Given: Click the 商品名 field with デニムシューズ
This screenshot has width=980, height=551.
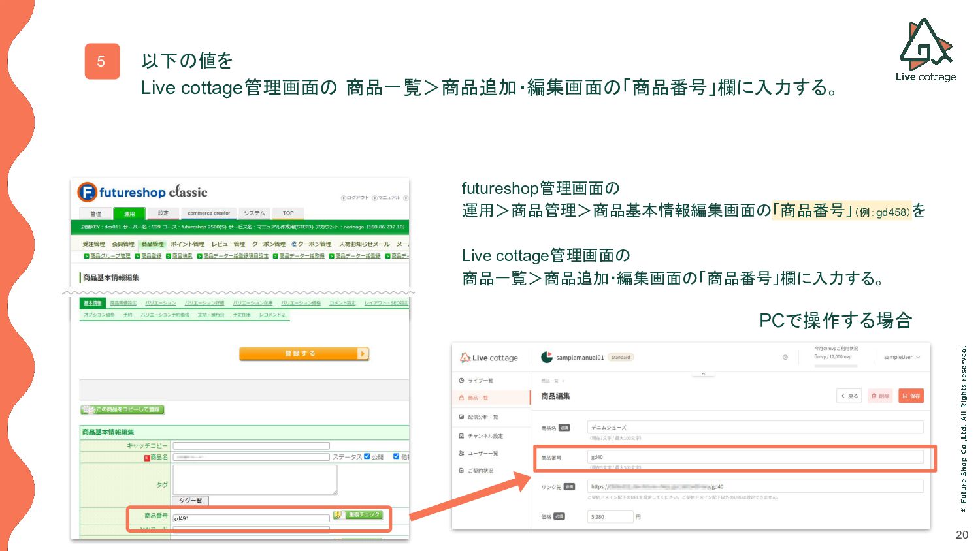Looking at the screenshot, I should point(755,427).
